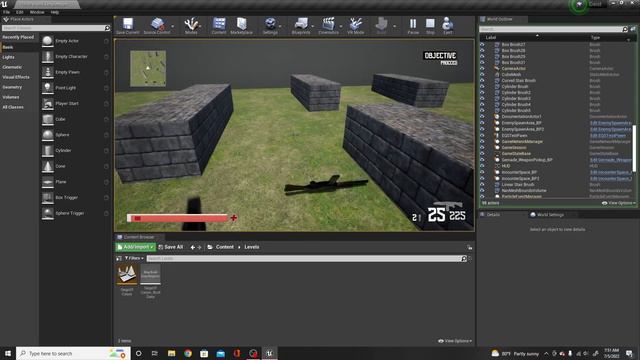Select the Cone icon in Place Actors
Screen dimensions: 640x360
pyautogui.click(x=48, y=166)
